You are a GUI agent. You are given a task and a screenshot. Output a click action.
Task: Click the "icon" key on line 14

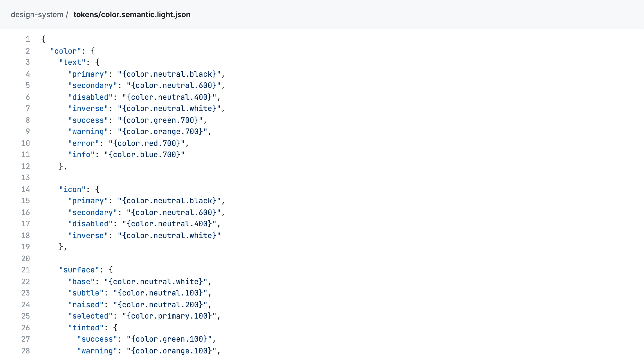(x=72, y=189)
